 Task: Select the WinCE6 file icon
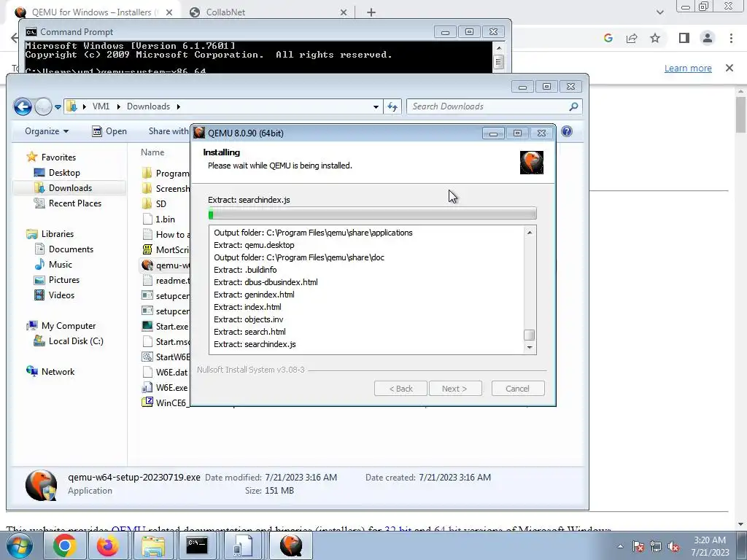coord(147,402)
